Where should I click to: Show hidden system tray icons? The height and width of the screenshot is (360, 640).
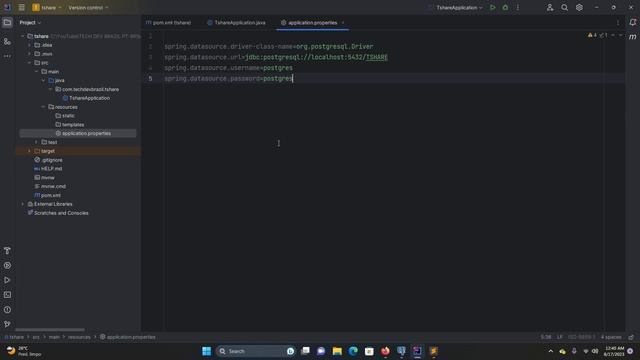(x=551, y=351)
